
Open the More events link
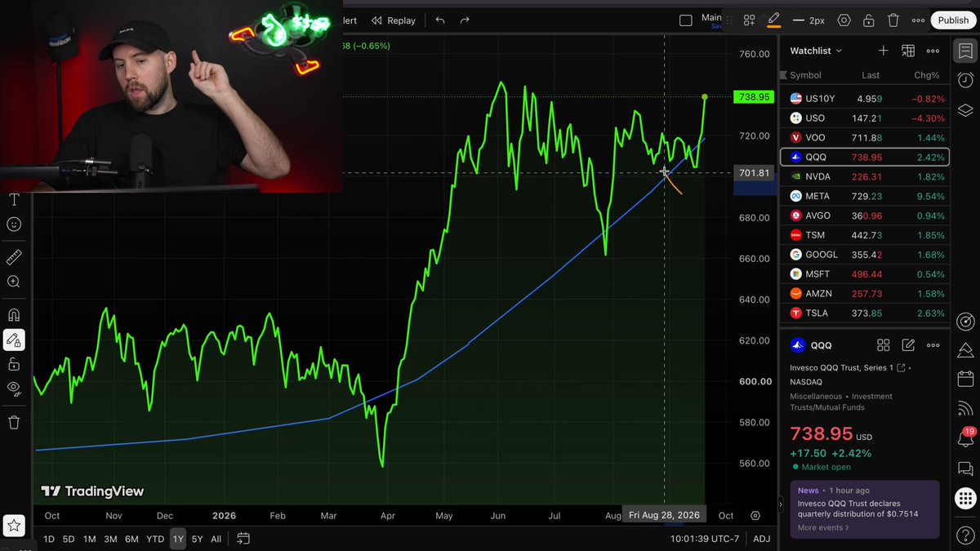pyautogui.click(x=823, y=527)
